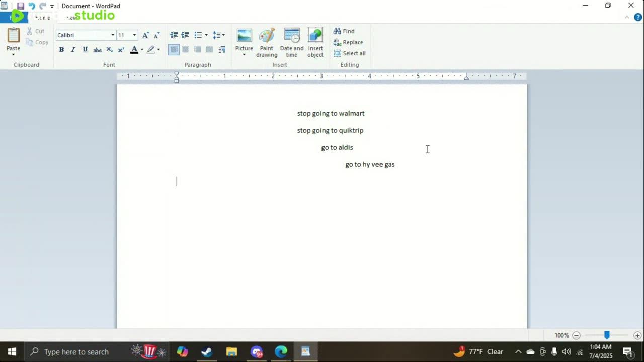Click the taskbar volume speaker icon
644x362 pixels.
[567, 352]
